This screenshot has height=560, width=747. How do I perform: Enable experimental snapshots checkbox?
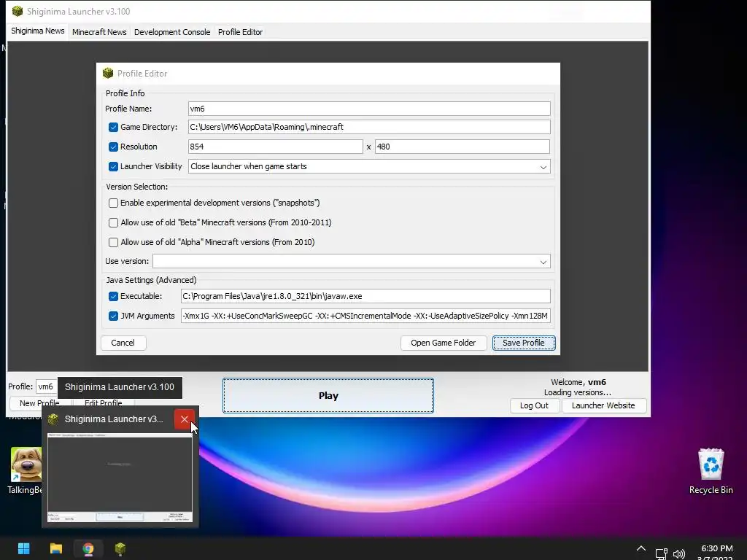(113, 203)
